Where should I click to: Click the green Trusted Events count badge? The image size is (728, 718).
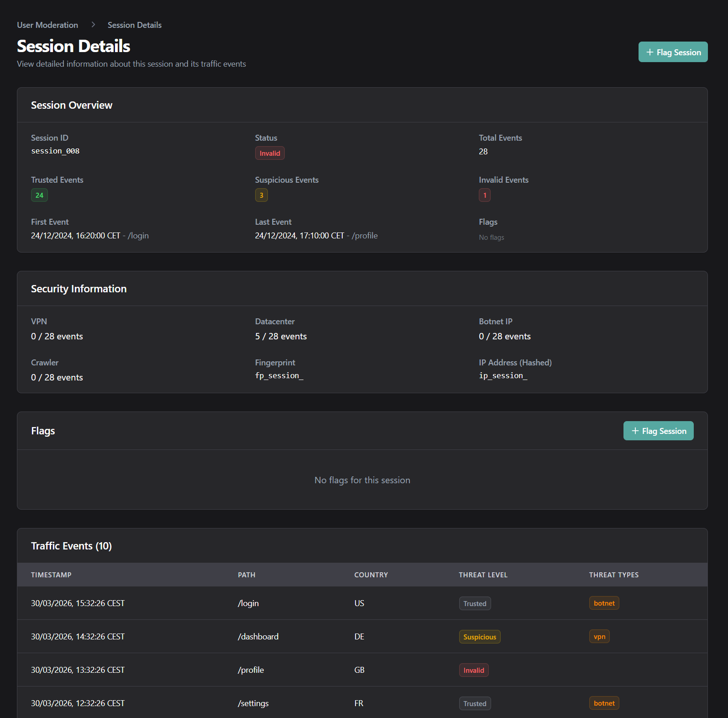[x=39, y=195]
